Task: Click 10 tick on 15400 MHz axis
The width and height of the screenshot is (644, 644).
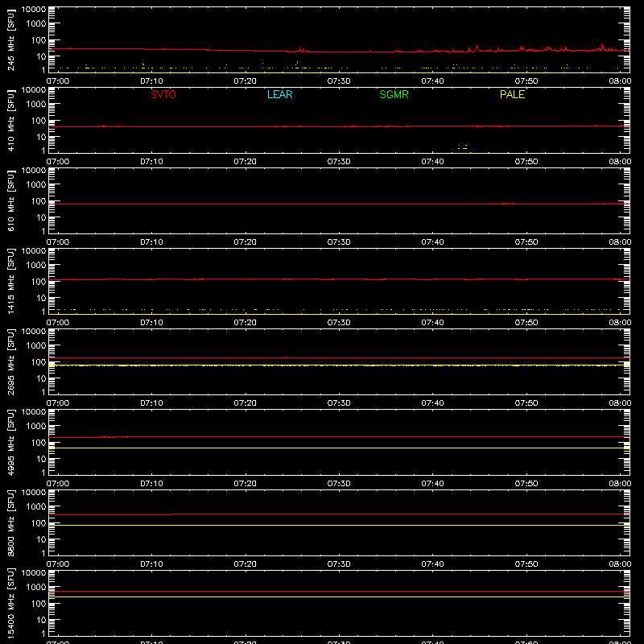Action: pos(41,620)
